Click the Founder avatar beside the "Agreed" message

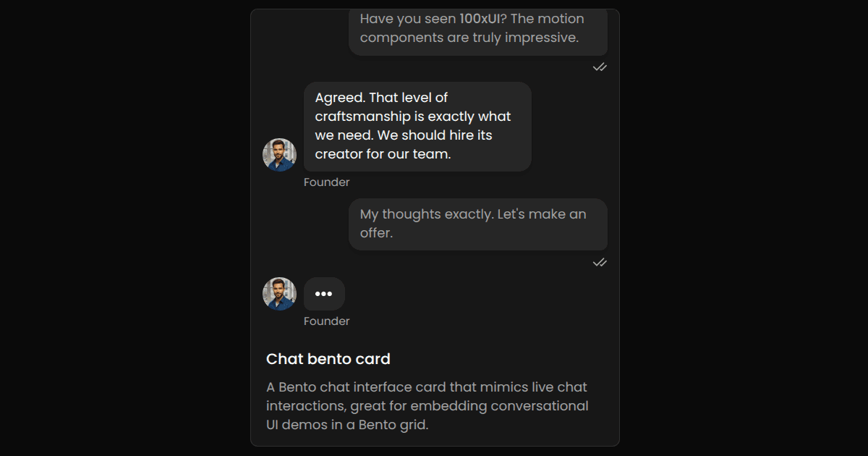tap(279, 155)
